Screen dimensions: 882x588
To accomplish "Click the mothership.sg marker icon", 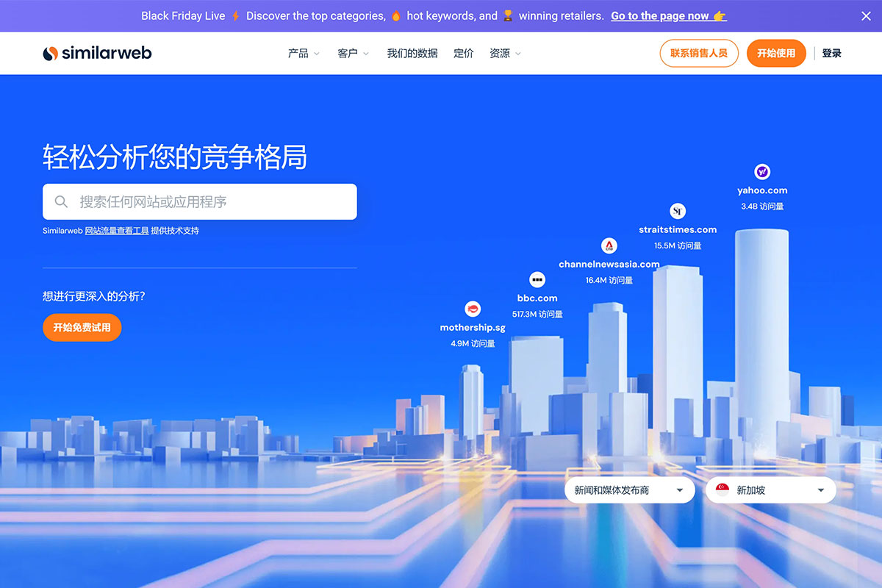I will [x=473, y=309].
